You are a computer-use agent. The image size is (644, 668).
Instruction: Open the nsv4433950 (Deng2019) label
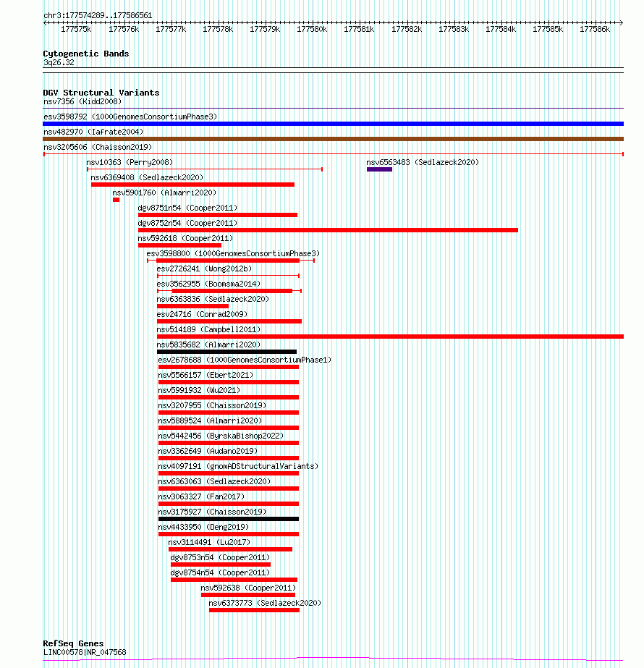(x=203, y=527)
